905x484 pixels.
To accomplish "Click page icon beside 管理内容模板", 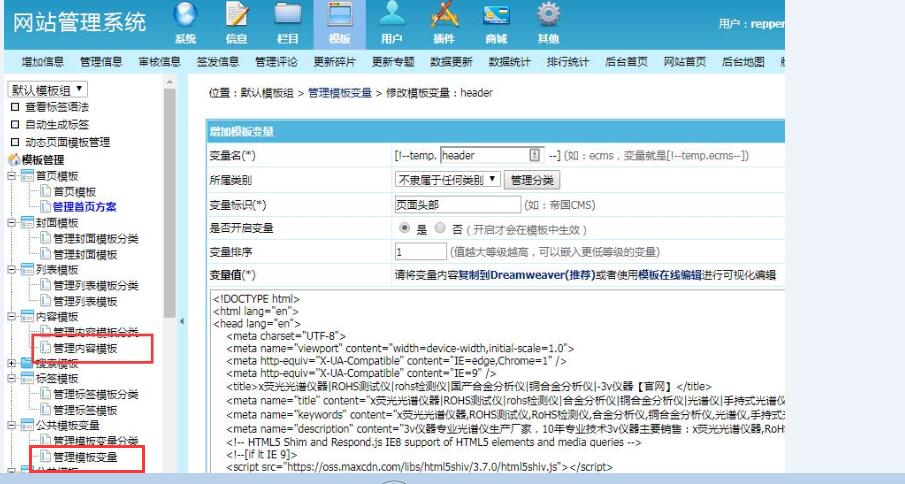I will pyautogui.click(x=45, y=348).
